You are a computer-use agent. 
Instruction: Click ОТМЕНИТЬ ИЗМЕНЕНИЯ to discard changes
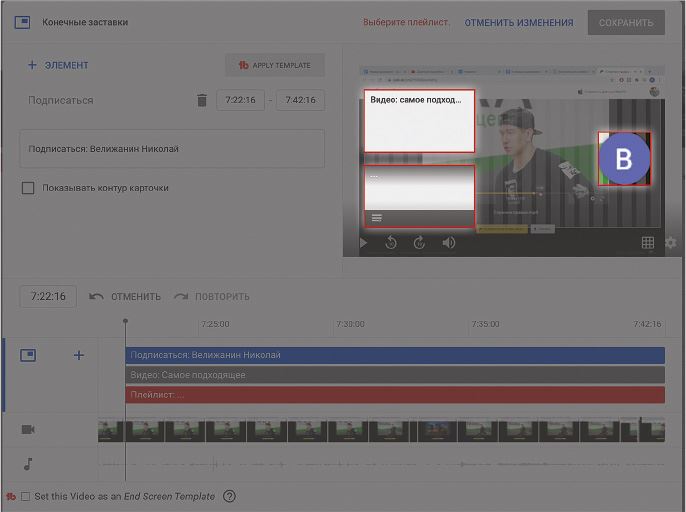coord(518,22)
